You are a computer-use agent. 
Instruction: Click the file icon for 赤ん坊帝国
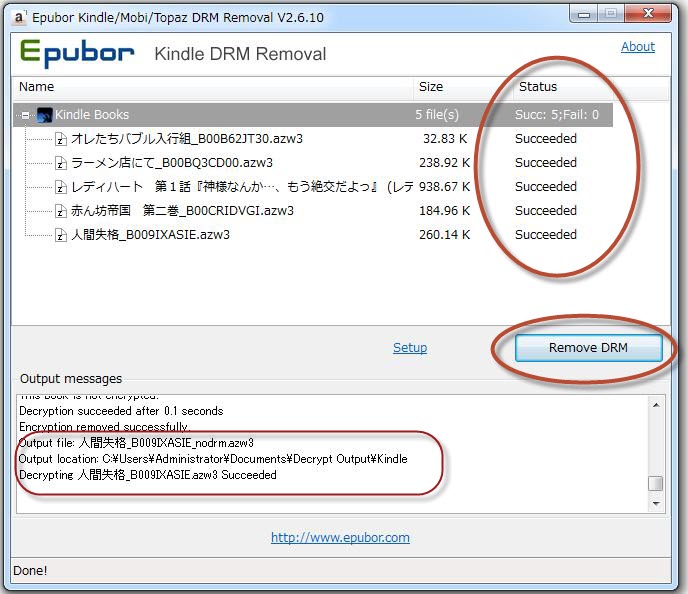click(x=61, y=211)
